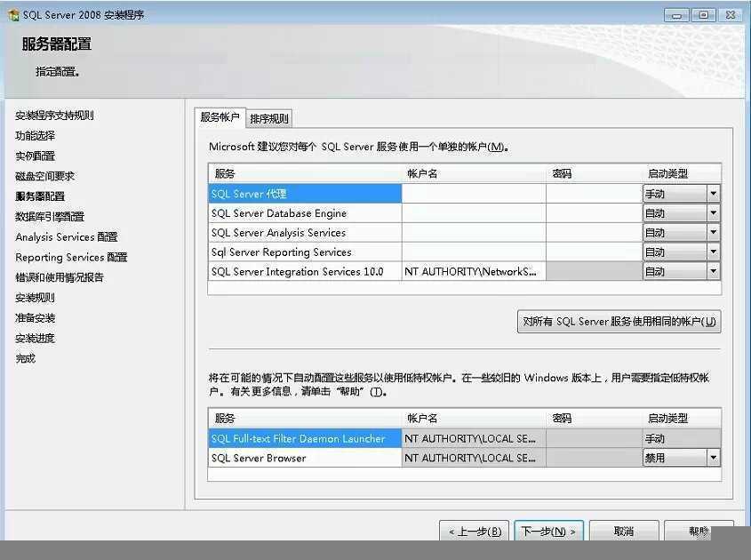The width and height of the screenshot is (751, 560).
Task: Open the 排序规则 tab
Action: click(x=269, y=119)
